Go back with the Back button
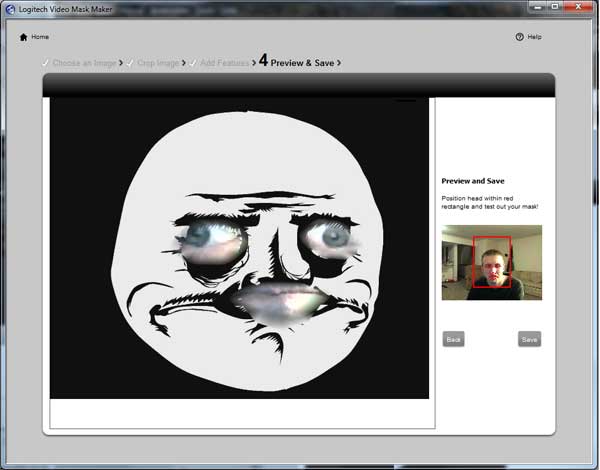600x470 pixels. (453, 339)
